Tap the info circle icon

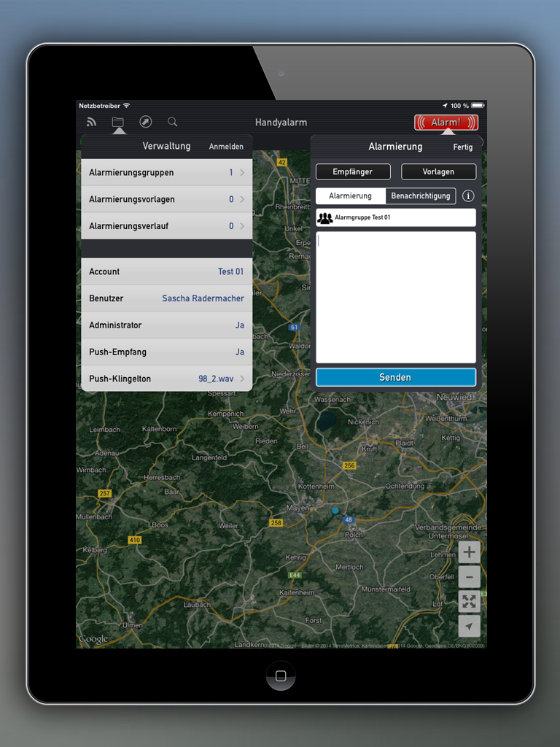coord(468,196)
